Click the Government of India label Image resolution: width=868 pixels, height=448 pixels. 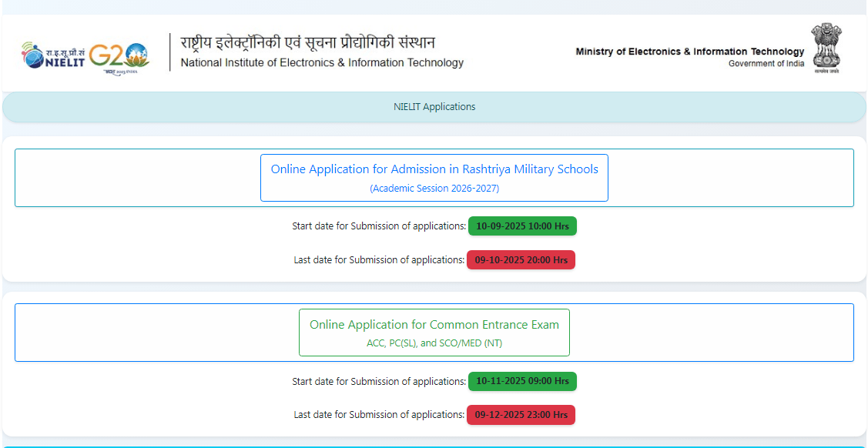coord(766,62)
